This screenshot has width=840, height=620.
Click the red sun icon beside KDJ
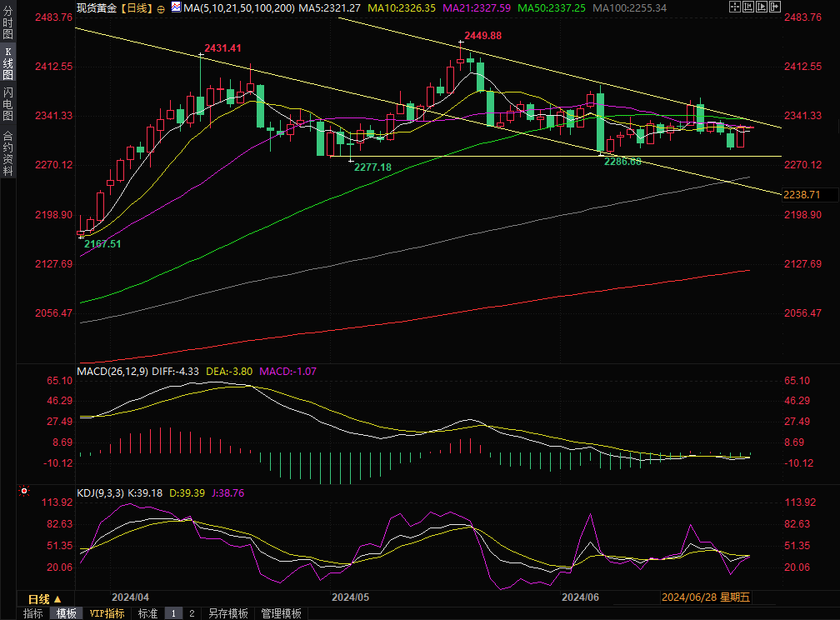[x=24, y=492]
